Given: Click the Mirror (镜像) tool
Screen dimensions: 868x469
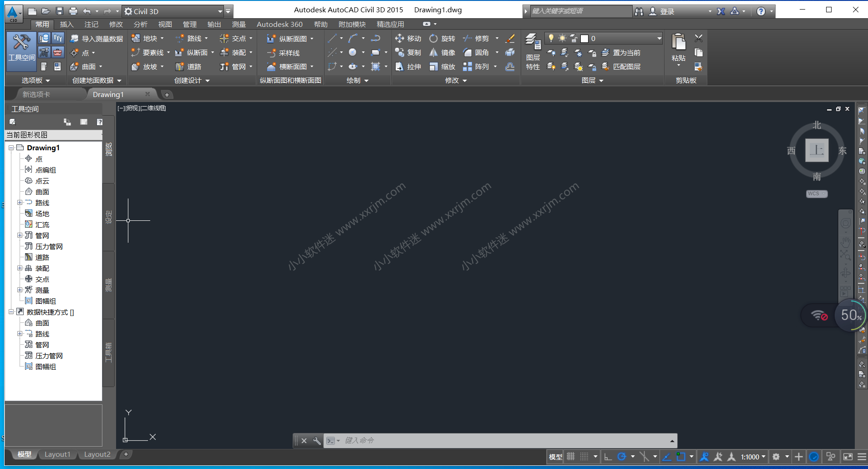Looking at the screenshot, I should pos(442,53).
